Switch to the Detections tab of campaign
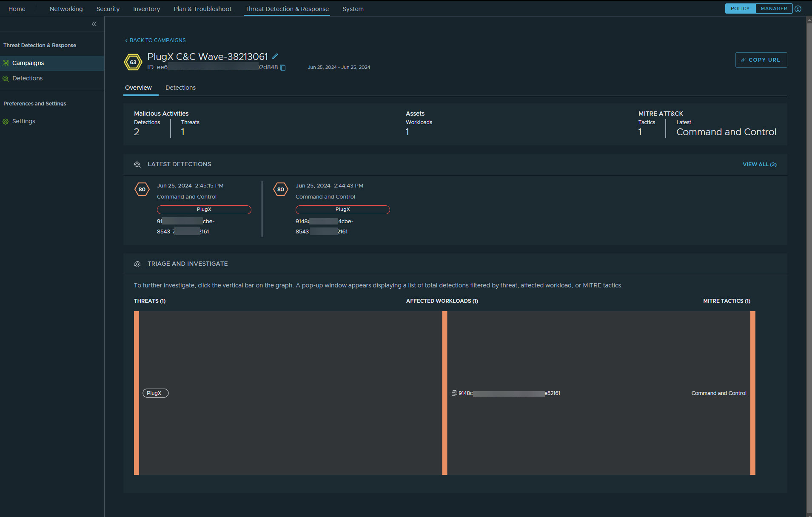This screenshot has width=812, height=517. coord(180,88)
